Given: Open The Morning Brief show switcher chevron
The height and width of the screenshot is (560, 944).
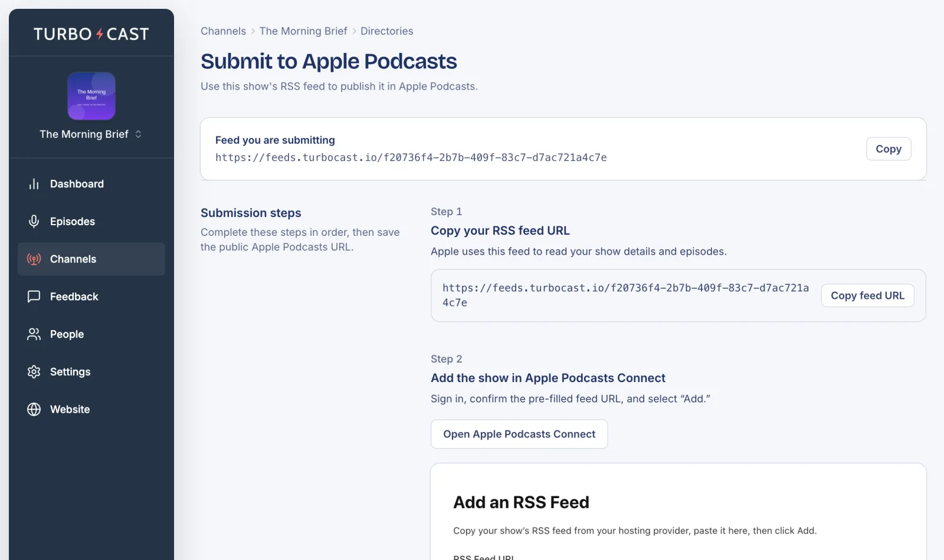Looking at the screenshot, I should (138, 134).
